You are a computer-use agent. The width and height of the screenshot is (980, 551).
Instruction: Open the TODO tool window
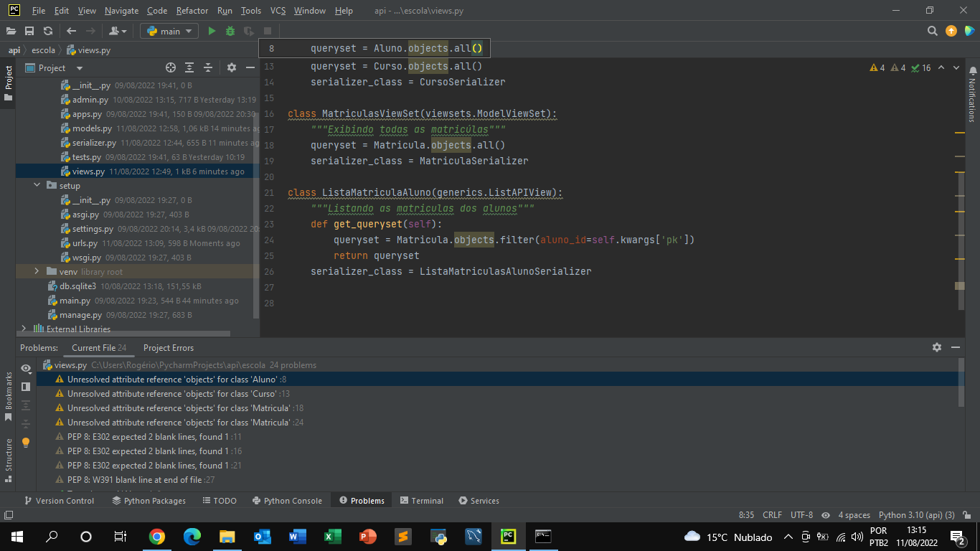[220, 501]
